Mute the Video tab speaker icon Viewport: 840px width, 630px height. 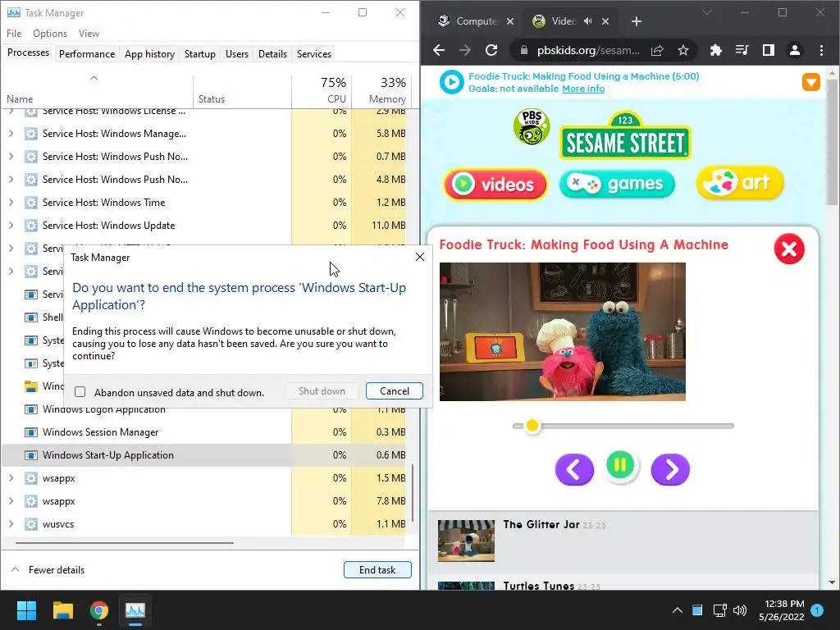pos(587,21)
